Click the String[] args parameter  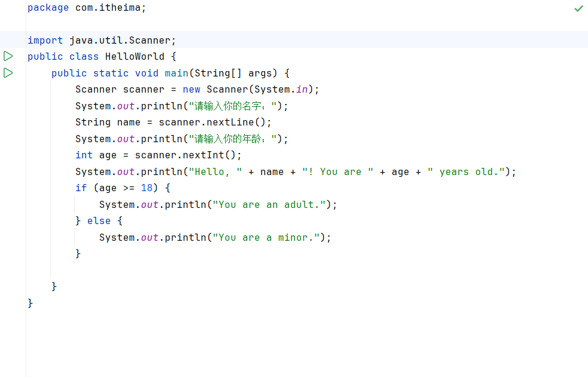click(236, 73)
